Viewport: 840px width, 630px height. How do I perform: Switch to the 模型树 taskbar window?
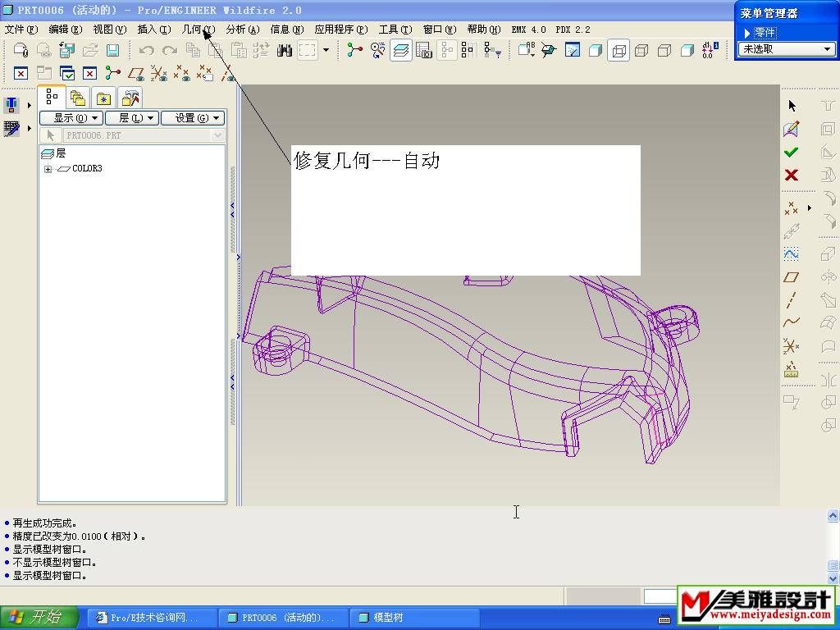click(413, 618)
